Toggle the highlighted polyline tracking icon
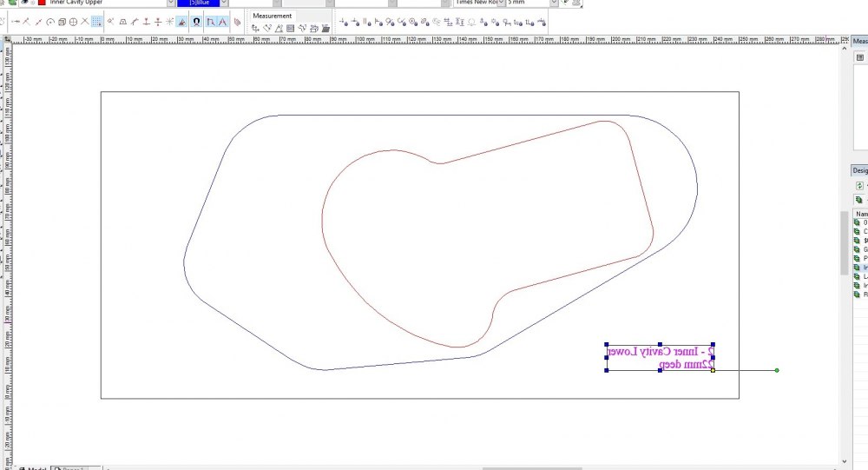 coord(211,22)
